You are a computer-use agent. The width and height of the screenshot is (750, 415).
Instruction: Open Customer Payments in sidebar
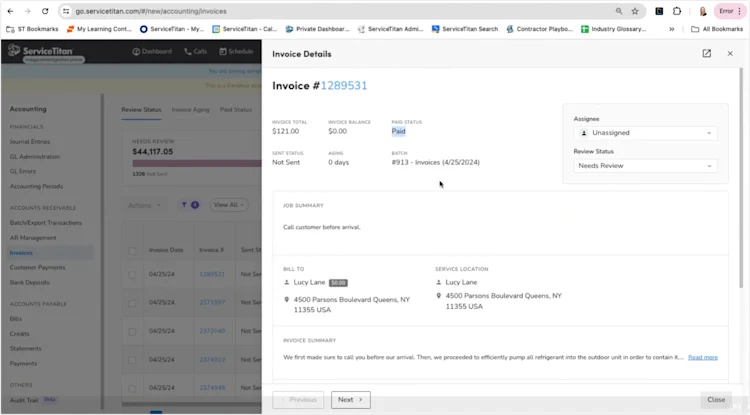click(37, 267)
